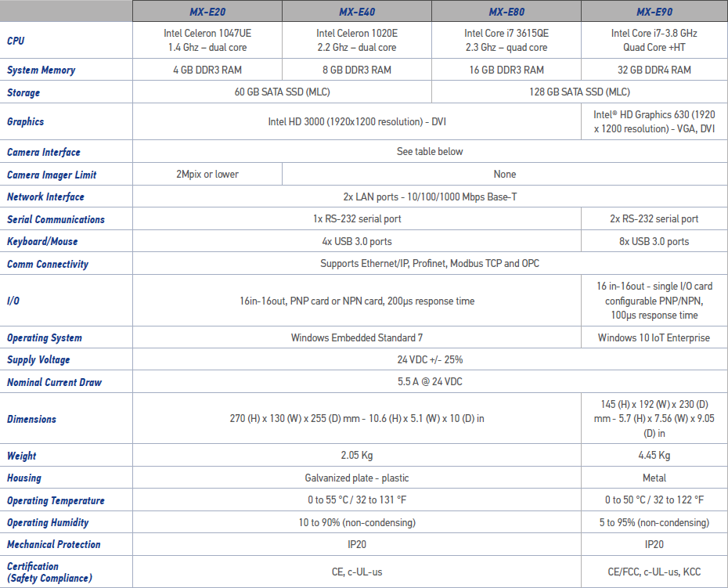Select the Intel Celeron 1020E cell
Image resolution: width=728 pixels, height=588 pixels.
pos(357,40)
